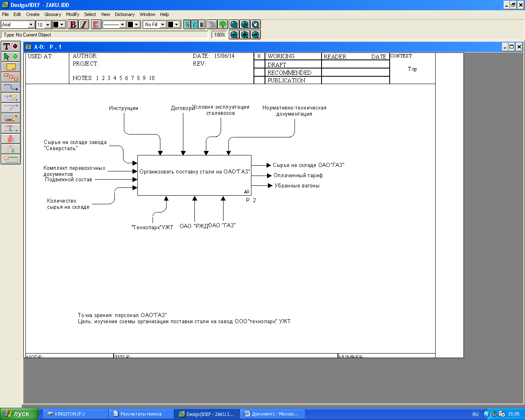Switch to Результаты поиска taskbar window
525x420 pixels.
[141, 414]
